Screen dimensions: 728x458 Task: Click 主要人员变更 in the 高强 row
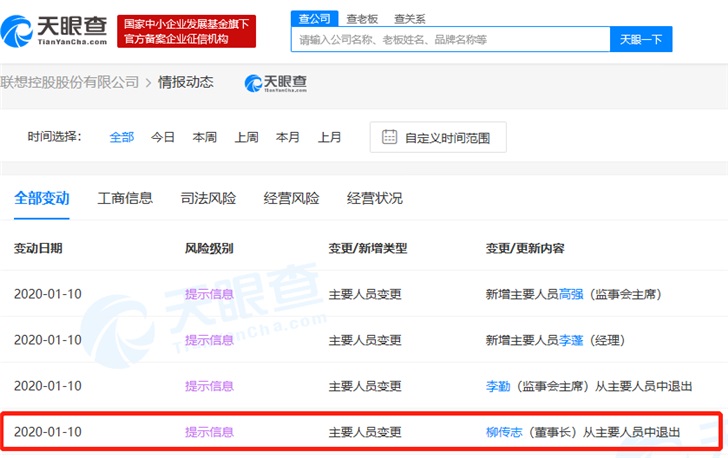click(365, 294)
